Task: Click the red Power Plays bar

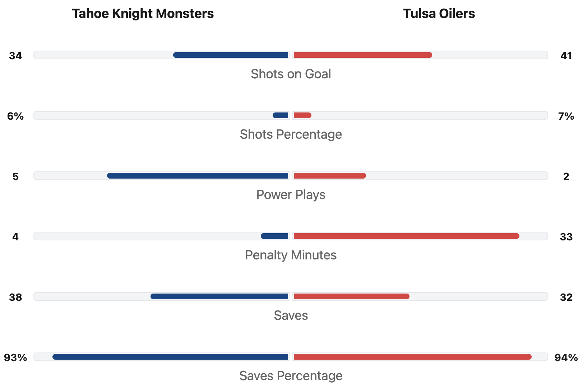Action: coord(329,176)
